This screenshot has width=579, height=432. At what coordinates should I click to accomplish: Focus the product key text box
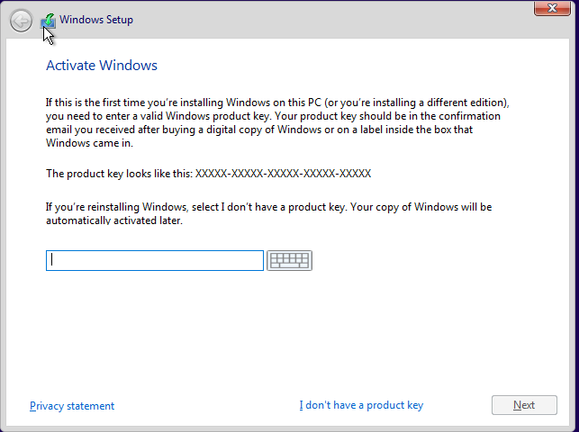click(155, 260)
